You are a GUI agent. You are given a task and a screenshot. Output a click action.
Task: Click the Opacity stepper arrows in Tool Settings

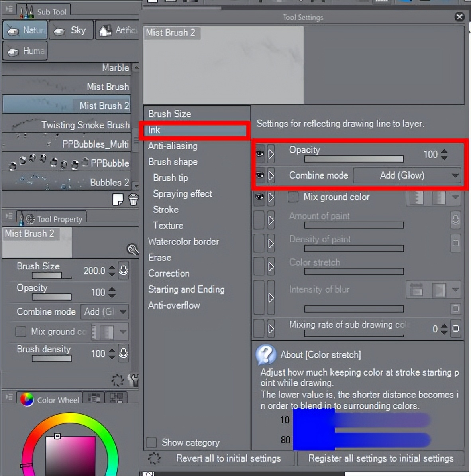tap(444, 154)
